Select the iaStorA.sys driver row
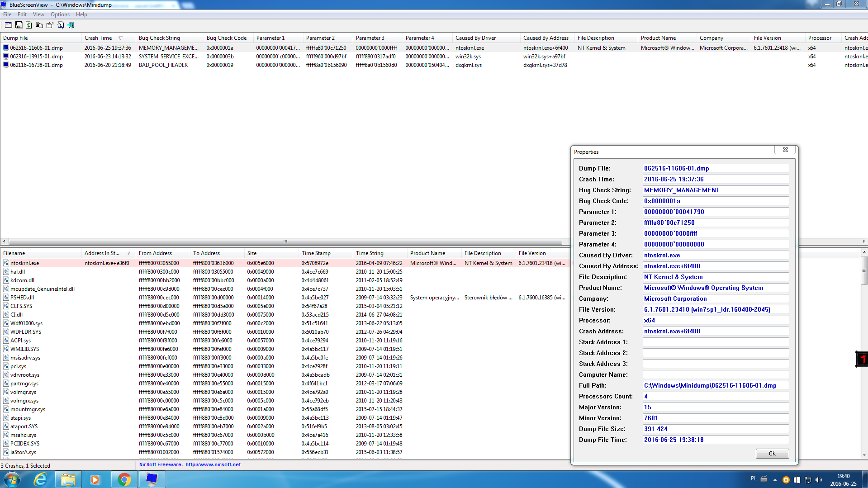The image size is (868, 488). pos(285,452)
